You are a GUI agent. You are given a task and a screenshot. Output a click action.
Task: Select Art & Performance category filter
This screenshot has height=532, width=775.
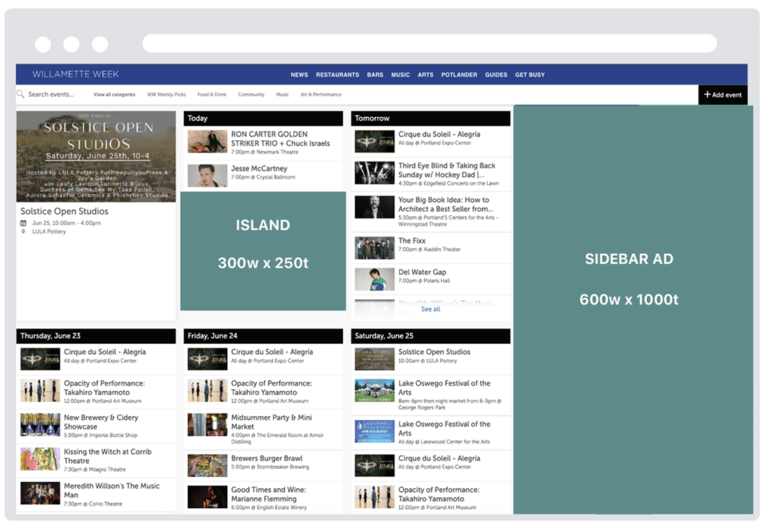(321, 95)
